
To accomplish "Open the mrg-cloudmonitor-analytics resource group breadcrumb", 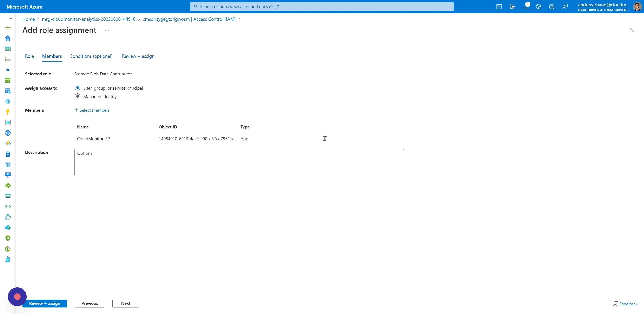I will pos(89,19).
